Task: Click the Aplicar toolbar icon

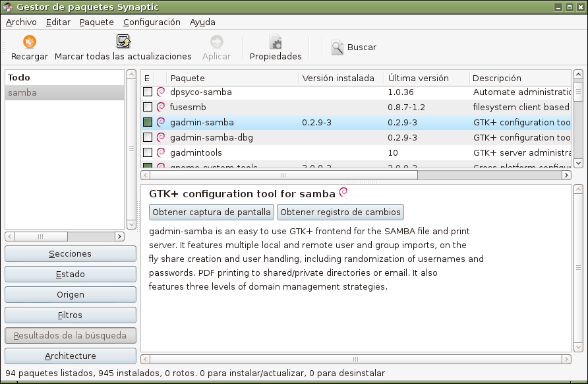Action: point(216,42)
